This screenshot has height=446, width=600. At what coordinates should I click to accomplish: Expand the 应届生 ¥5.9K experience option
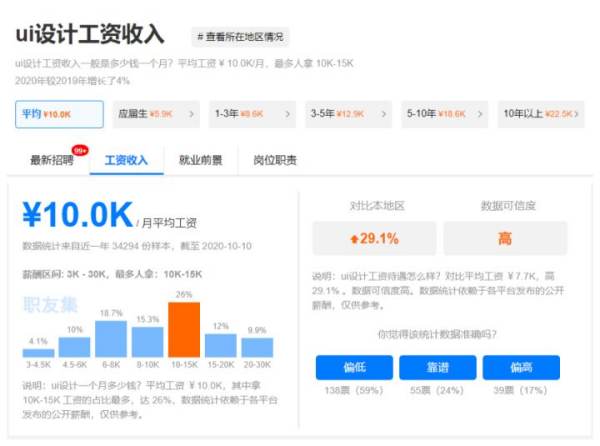tap(155, 114)
